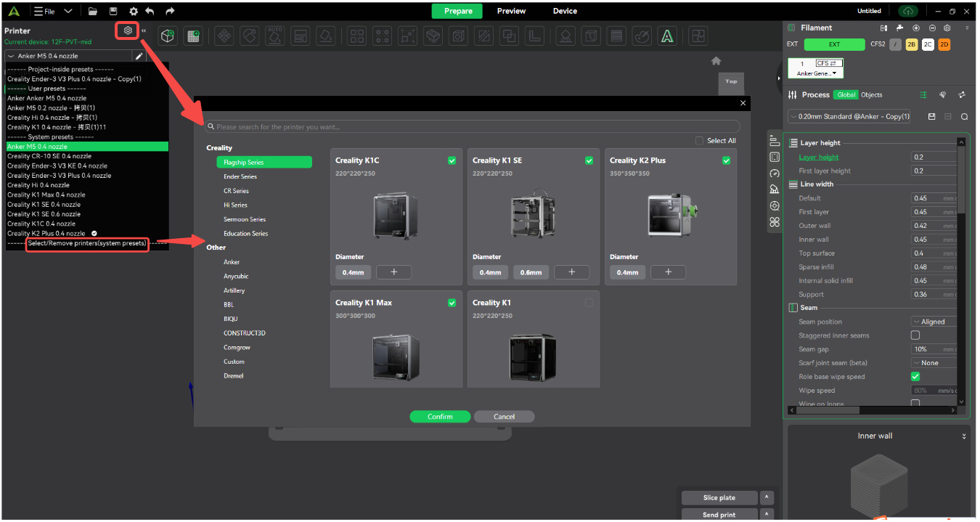Search process settings with magnifier icon

(964, 116)
